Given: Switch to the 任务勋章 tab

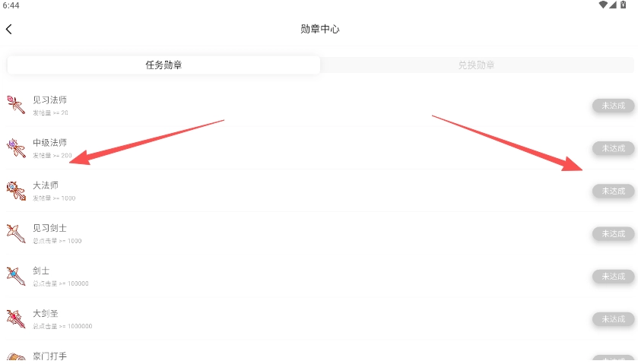Looking at the screenshot, I should (163, 65).
